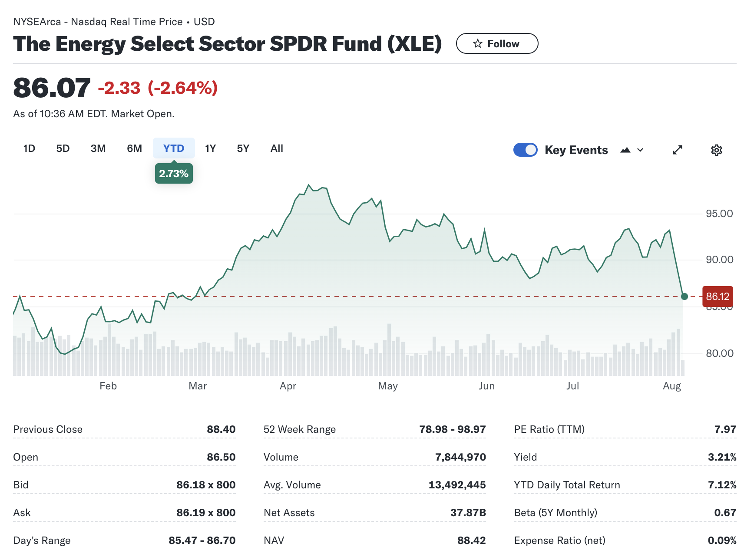Screen dimensions: 754x560
Task: Click the Previous Close value 88.40
Action: coord(221,429)
